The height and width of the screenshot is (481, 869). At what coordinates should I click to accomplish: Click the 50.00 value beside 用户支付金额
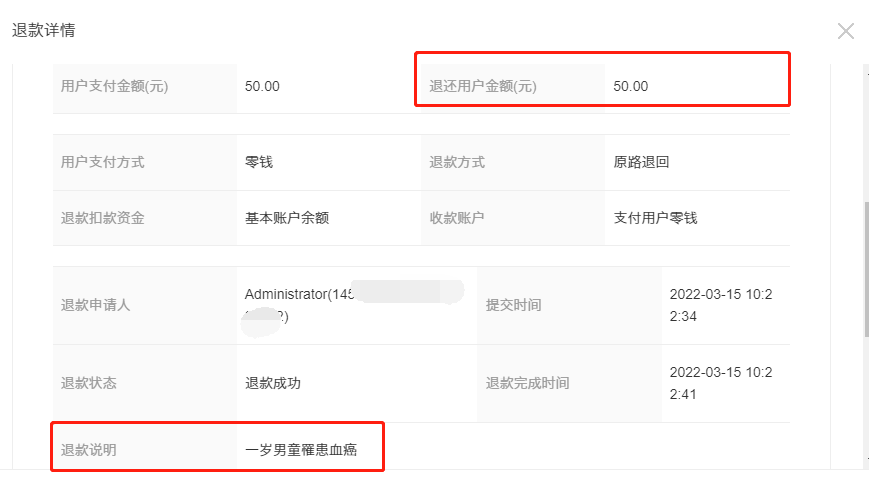[x=262, y=86]
